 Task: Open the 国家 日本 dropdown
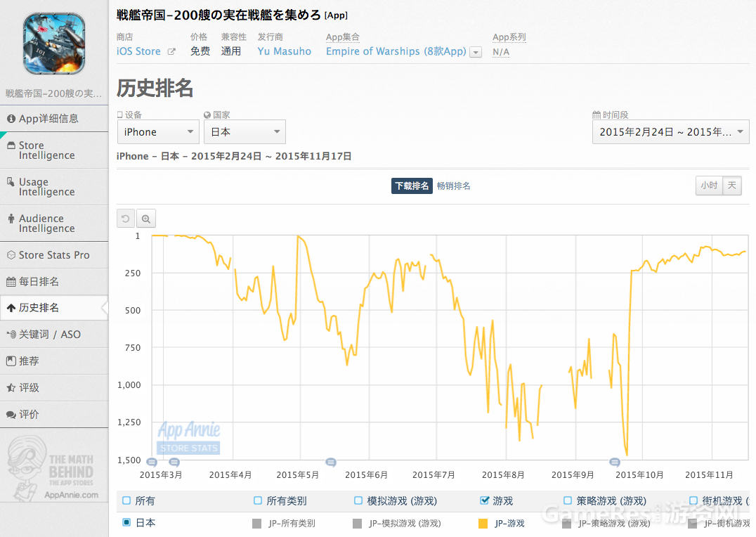tap(245, 131)
